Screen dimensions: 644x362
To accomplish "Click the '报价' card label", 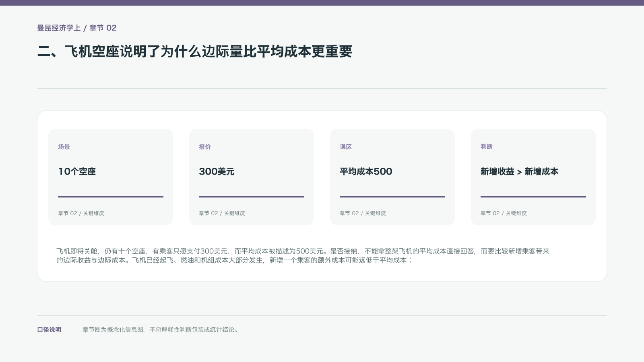I will tap(205, 147).
